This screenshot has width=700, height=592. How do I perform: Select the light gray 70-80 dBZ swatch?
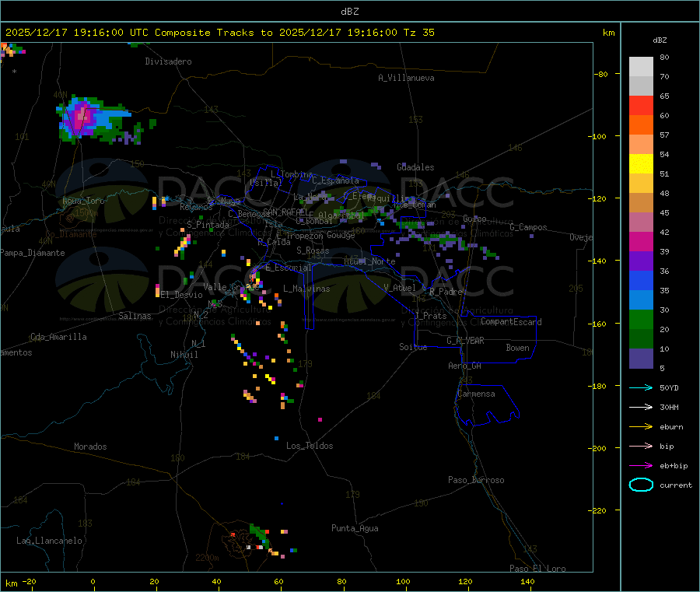641,67
